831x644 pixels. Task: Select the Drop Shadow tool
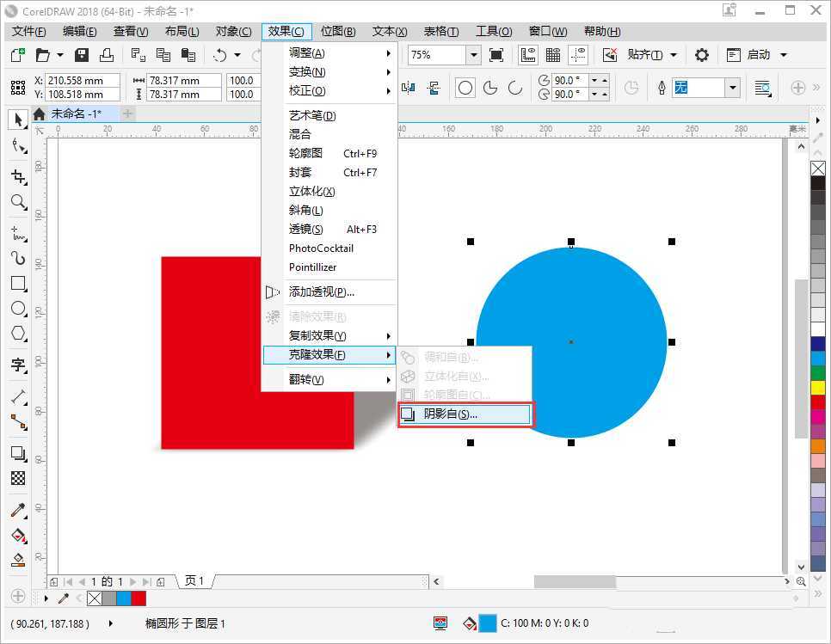tap(18, 453)
